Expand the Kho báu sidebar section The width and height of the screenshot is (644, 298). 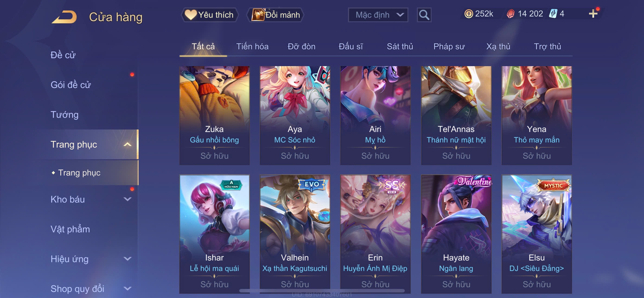(128, 199)
